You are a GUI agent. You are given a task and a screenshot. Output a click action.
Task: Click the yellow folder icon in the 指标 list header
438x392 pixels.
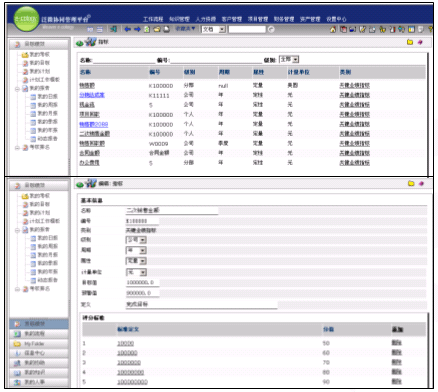click(x=410, y=42)
